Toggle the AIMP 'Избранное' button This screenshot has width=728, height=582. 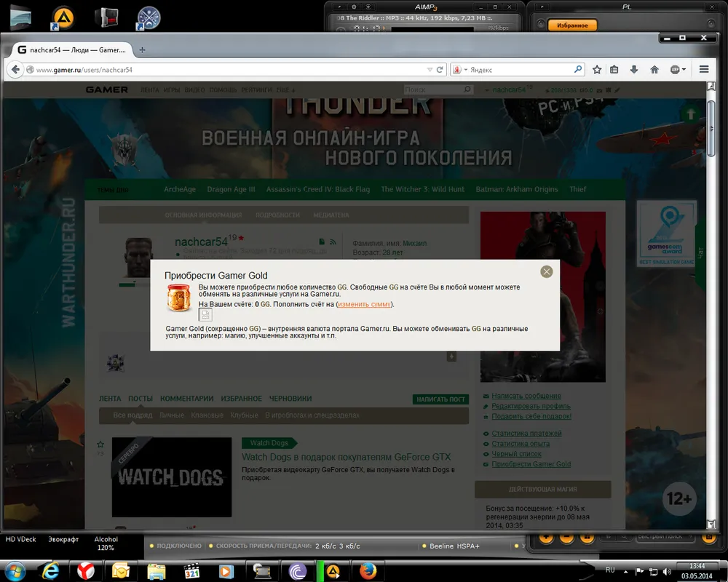tap(572, 25)
